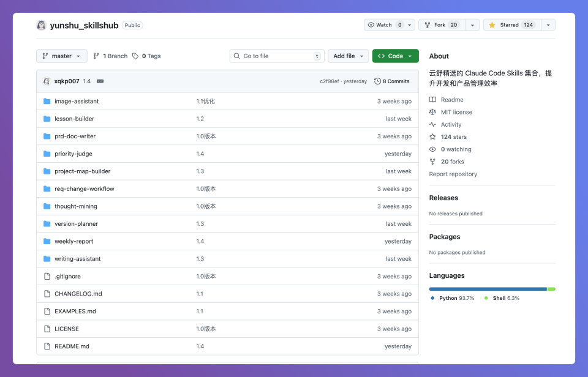Click the repository owner avatar icon

tap(41, 25)
